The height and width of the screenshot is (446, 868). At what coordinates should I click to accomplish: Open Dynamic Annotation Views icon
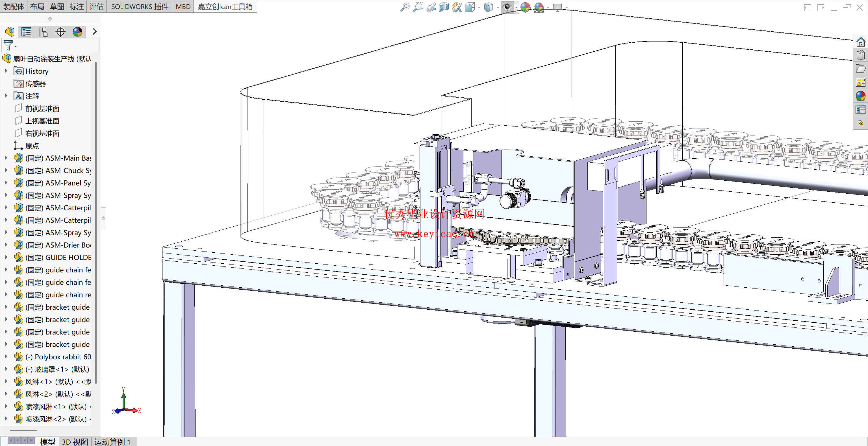(x=457, y=7)
